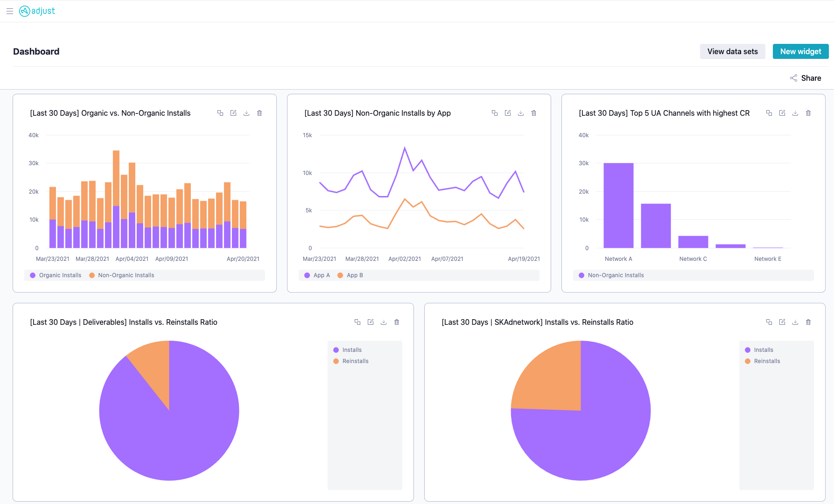This screenshot has height=504, width=834.
Task: Duplicate the Organic vs. Non-Organic Installs widget
Action: (x=220, y=113)
